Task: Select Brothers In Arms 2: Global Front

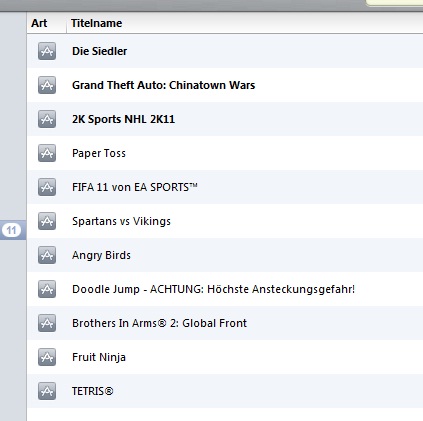Action: [159, 323]
